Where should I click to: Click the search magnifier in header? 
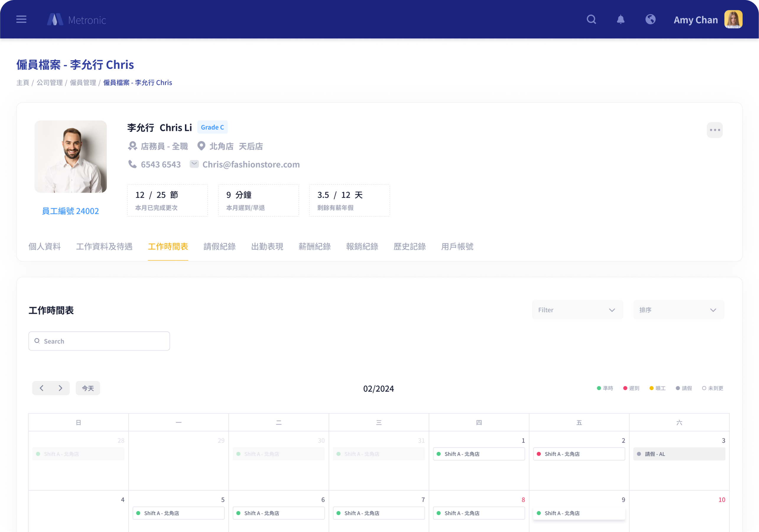[591, 20]
